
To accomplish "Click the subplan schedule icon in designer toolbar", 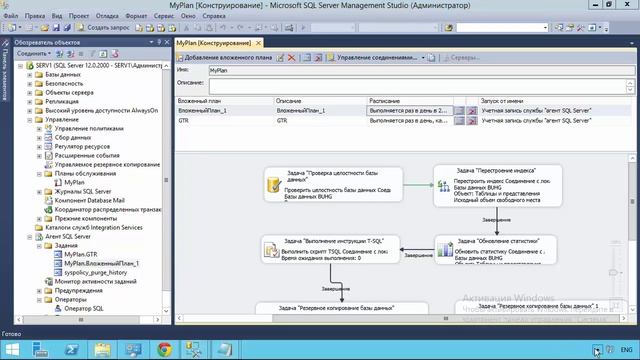I will [307, 58].
